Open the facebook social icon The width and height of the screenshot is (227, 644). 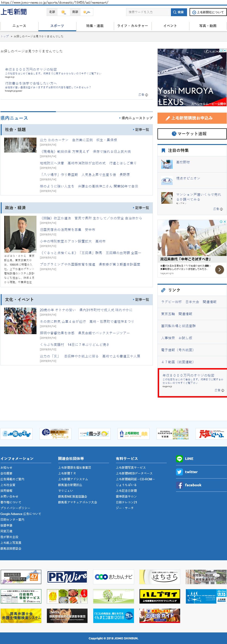click(x=179, y=485)
